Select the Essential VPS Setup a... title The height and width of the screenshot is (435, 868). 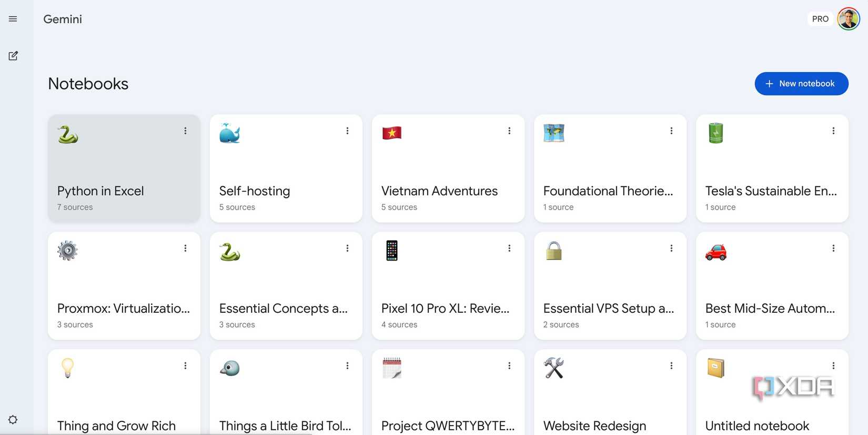(609, 309)
